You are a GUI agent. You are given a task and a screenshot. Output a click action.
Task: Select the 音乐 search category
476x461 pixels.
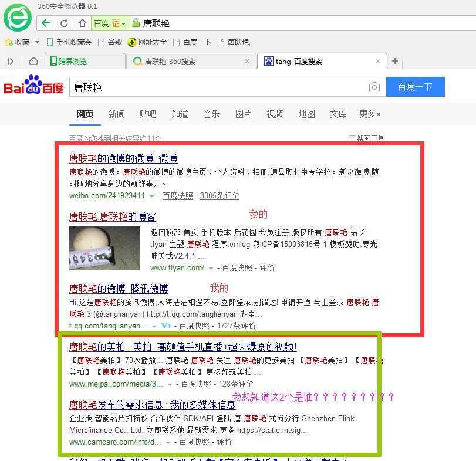[212, 114]
